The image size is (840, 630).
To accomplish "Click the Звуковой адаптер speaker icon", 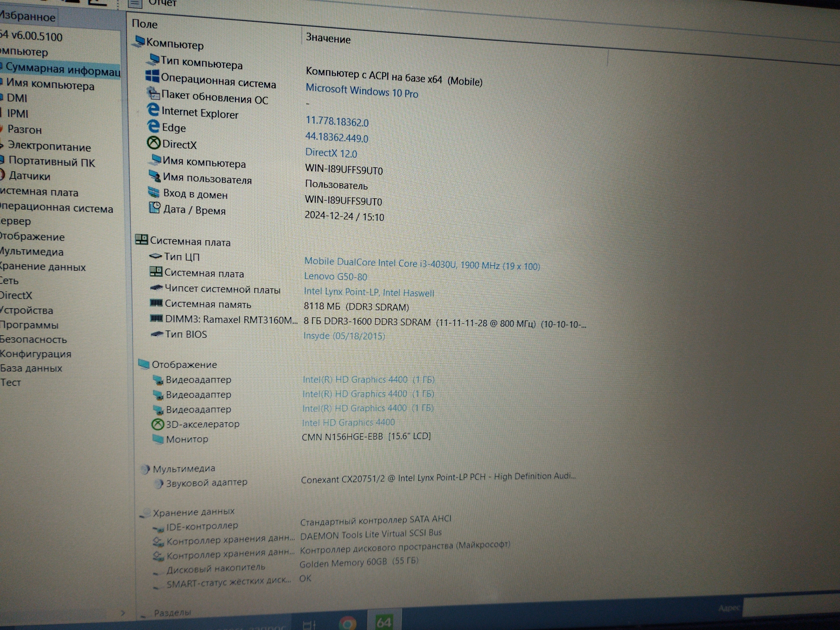I will click(x=158, y=484).
